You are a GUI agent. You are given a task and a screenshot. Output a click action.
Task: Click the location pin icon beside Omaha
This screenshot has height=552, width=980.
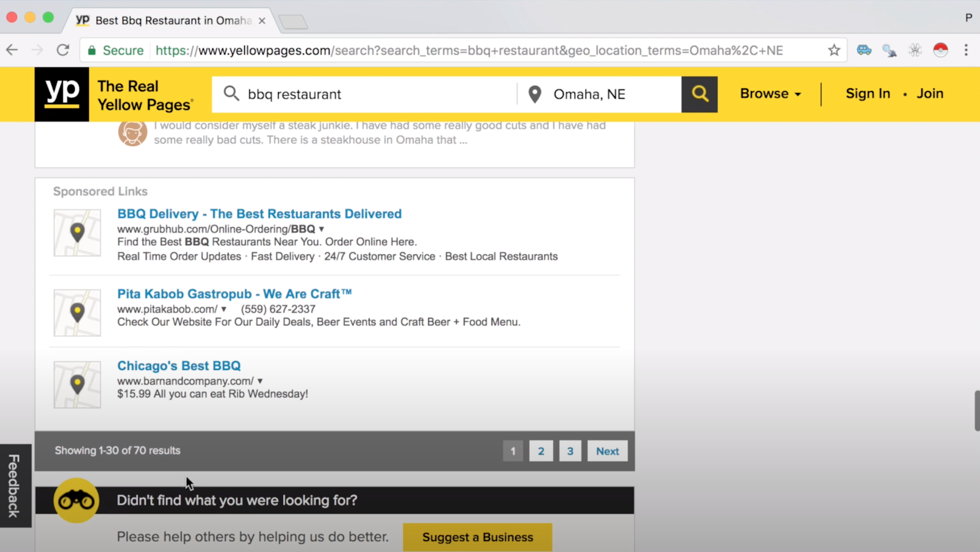click(535, 94)
